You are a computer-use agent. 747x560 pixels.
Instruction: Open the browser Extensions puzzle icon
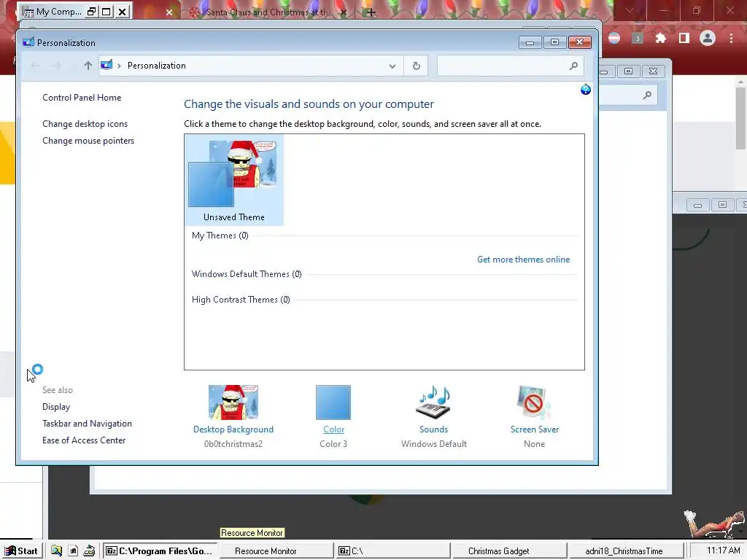(x=661, y=38)
